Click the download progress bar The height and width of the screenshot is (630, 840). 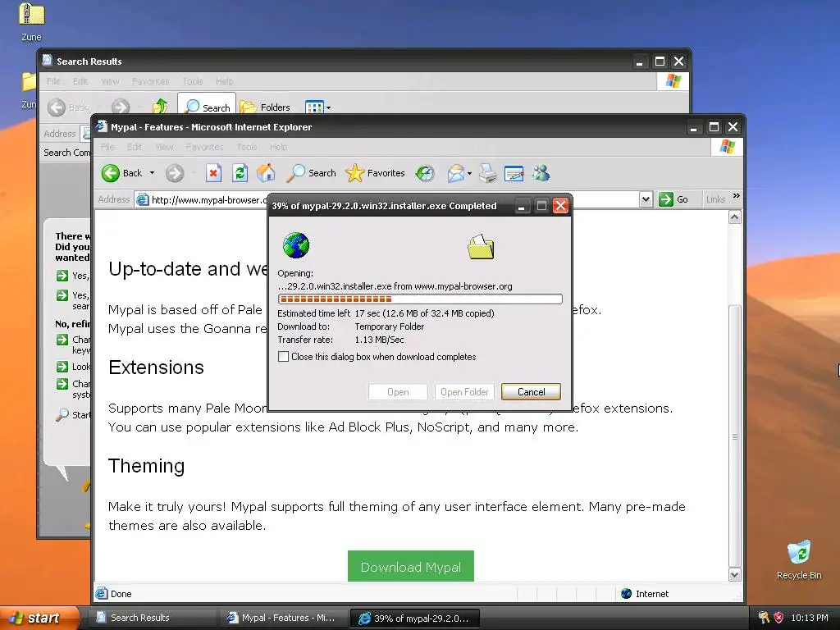420,299
